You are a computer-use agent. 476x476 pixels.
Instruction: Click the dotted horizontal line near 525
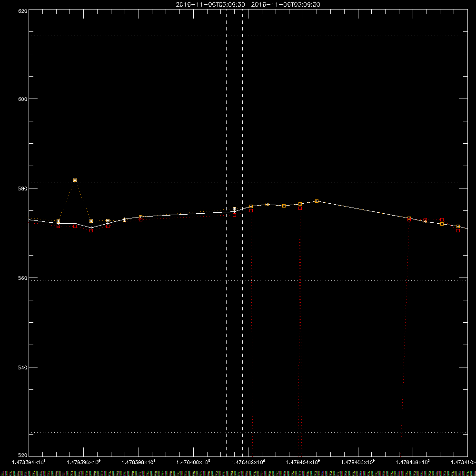click(x=248, y=432)
